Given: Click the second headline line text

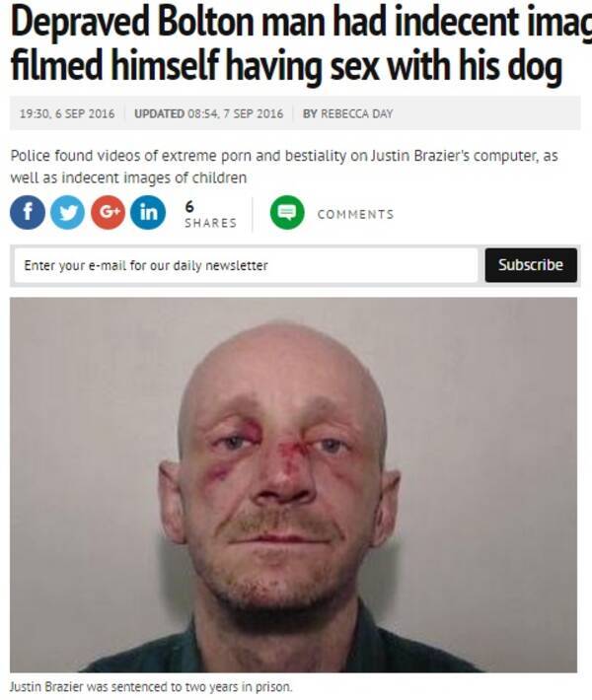Looking at the screenshot, I should point(286,66).
